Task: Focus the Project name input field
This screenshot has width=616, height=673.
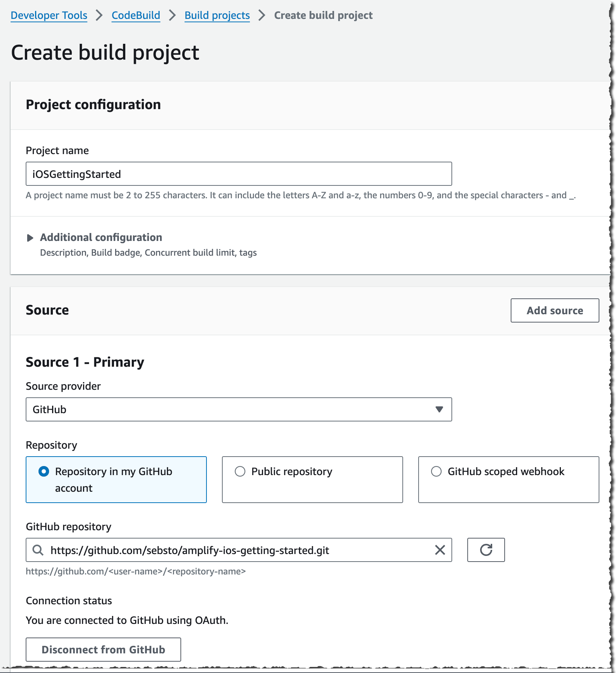Action: pos(239,174)
